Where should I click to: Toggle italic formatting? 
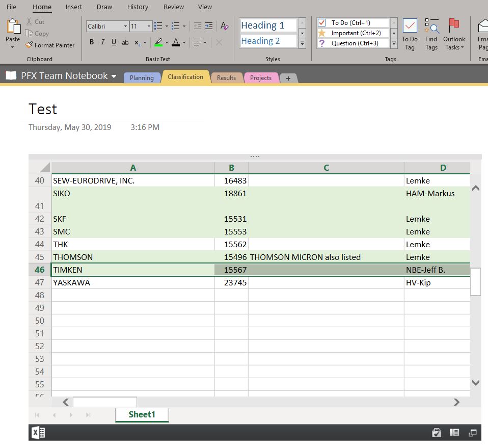103,42
